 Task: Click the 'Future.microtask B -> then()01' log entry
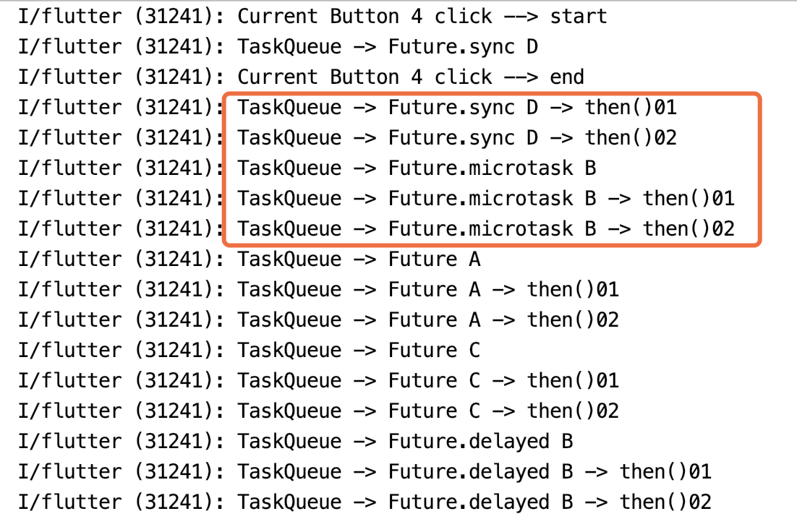(486, 199)
